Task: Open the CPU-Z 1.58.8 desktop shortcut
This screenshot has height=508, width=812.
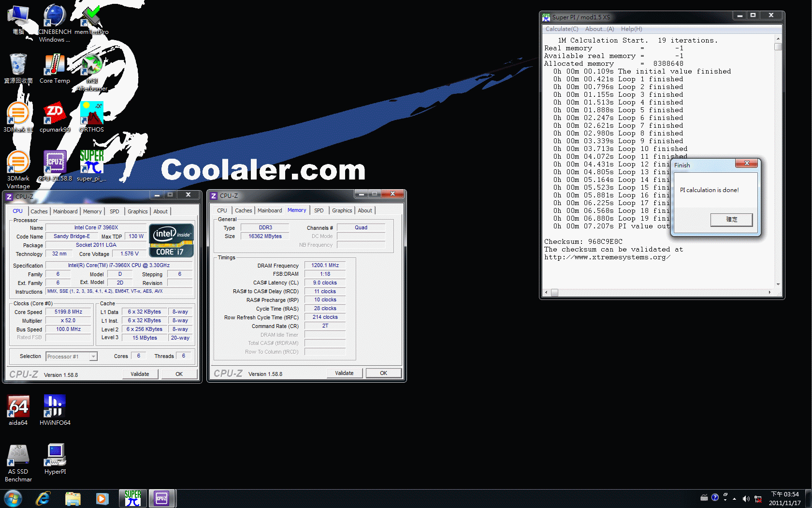Action: click(x=55, y=166)
